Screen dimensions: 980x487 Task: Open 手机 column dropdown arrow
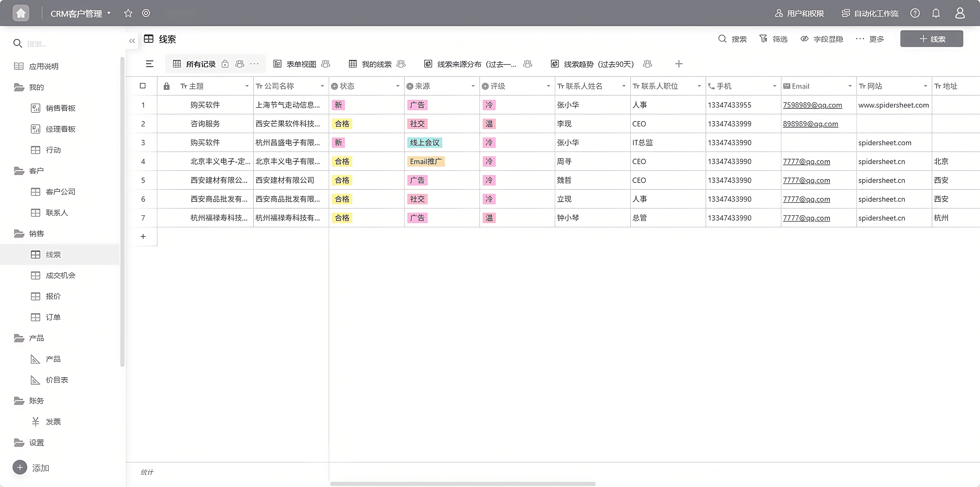pos(774,86)
